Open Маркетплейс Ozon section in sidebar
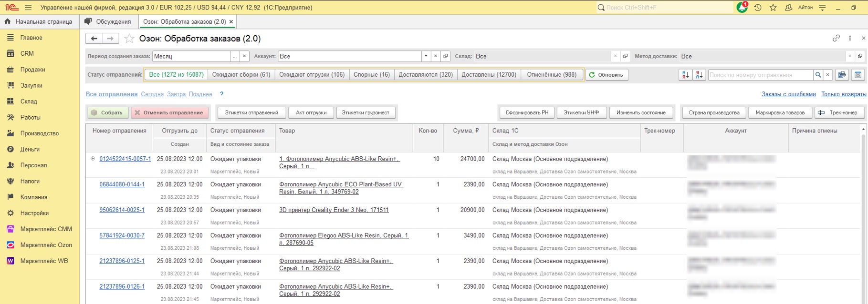868x304 pixels. [46, 245]
